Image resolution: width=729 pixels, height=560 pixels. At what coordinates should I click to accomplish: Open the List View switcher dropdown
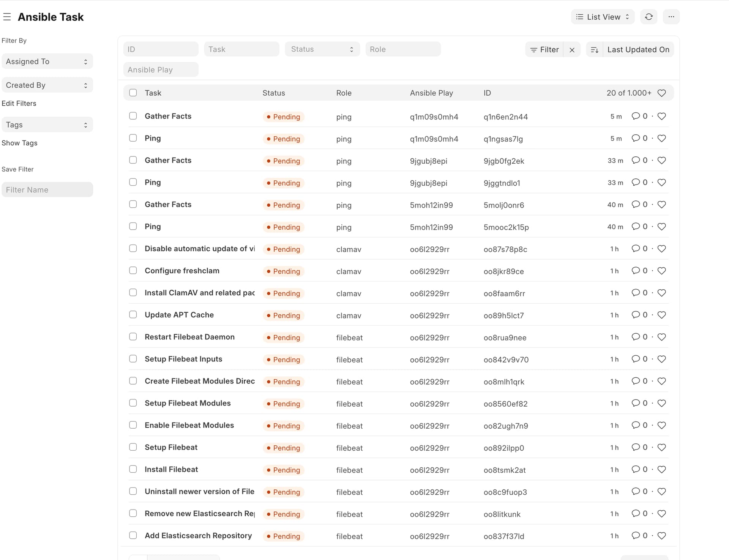point(603,17)
